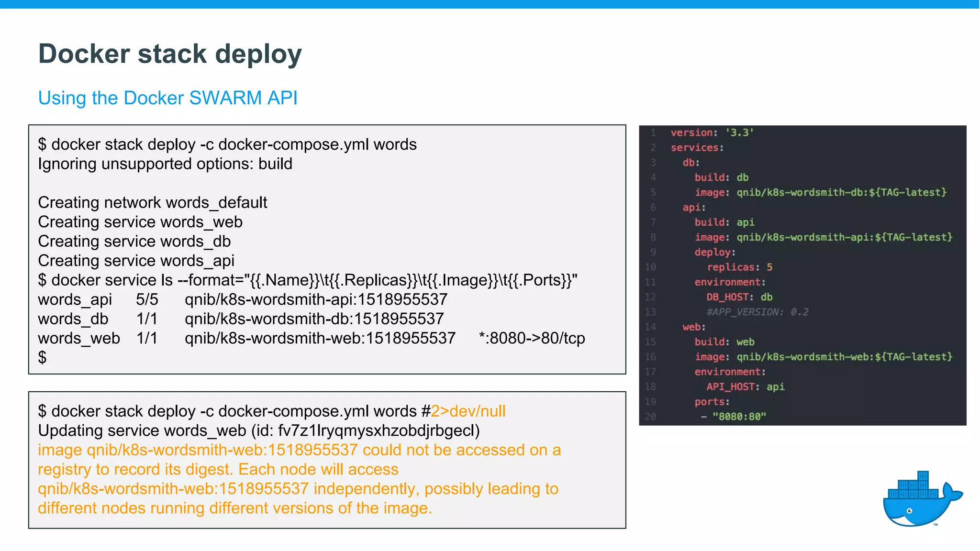Image resolution: width=980 pixels, height=551 pixels.
Task: Click 'different nodes running different versions' line
Action: coord(235,508)
